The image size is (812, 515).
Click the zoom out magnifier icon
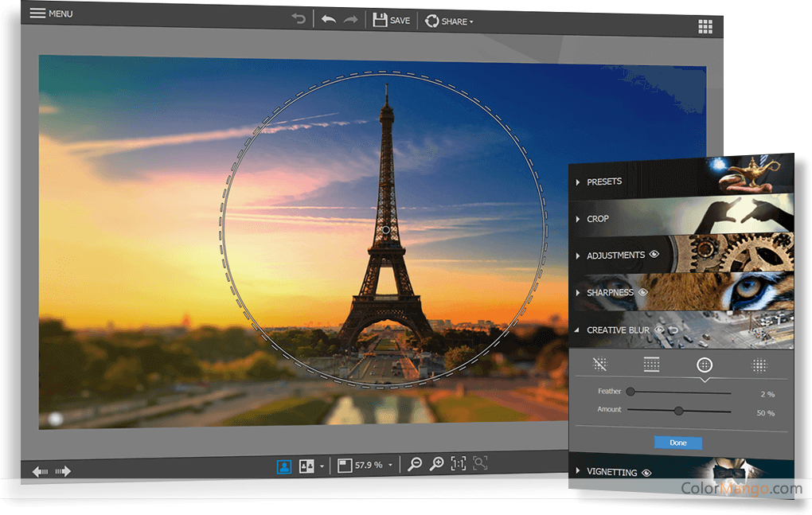(414, 465)
